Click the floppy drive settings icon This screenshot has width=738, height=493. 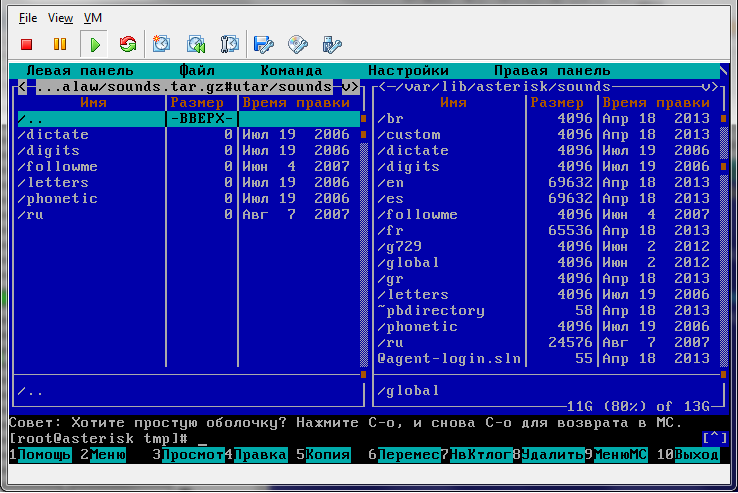point(263,44)
